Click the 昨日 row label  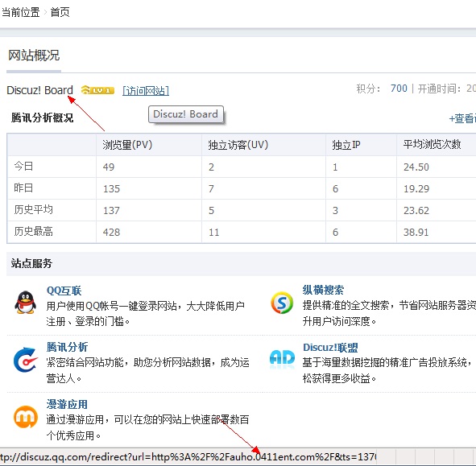23,188
